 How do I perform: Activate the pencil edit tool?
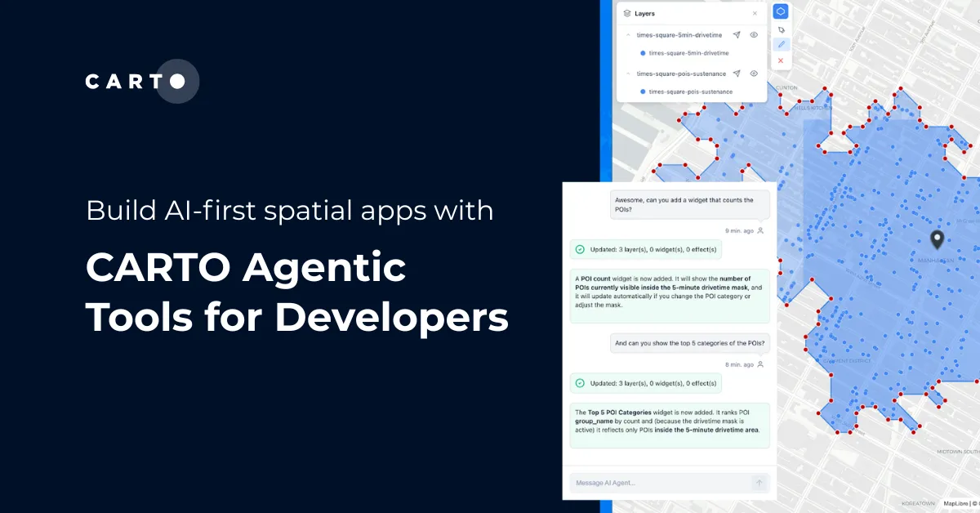tap(780, 43)
